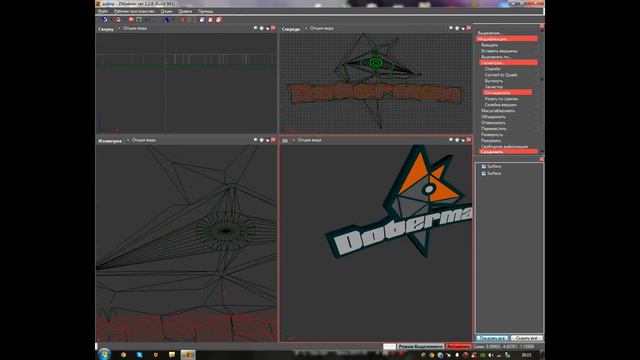Select the highlighted Отсоединить tool
640x360 pixels.
click(507, 93)
